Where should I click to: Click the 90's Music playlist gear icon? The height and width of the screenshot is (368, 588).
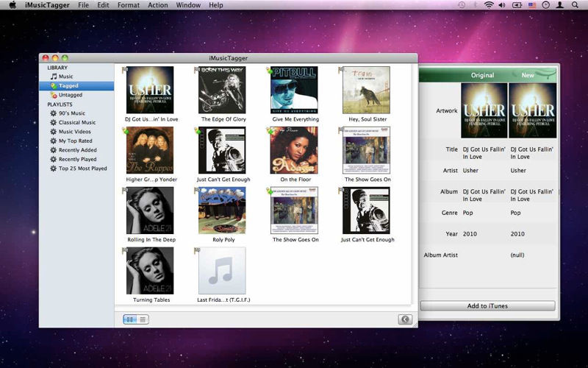53,113
